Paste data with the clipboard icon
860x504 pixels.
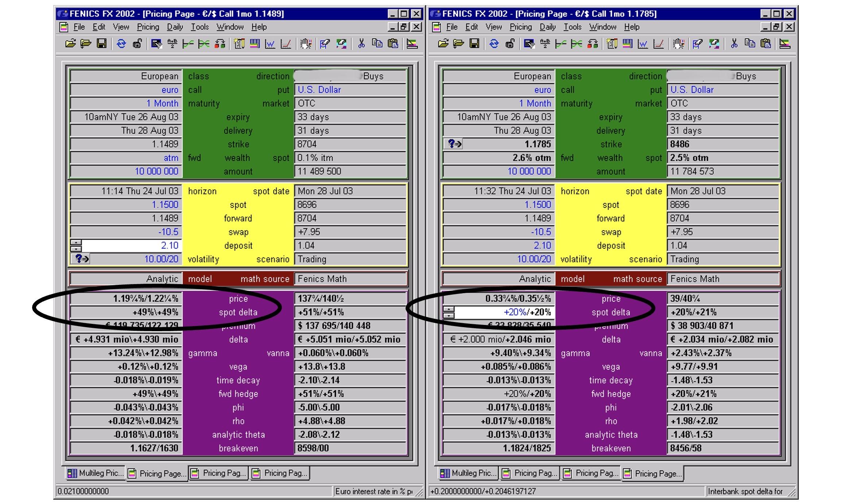pyautogui.click(x=393, y=44)
